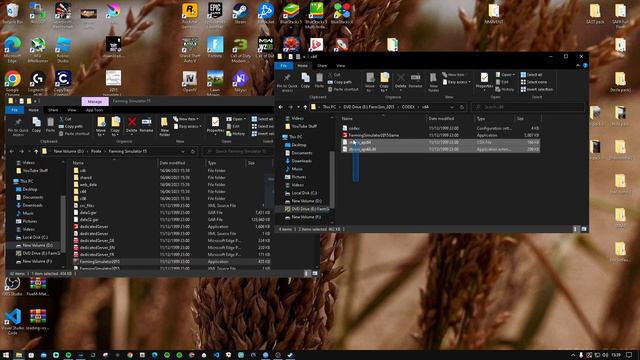Open Windows Start menu

[x=6, y=355]
